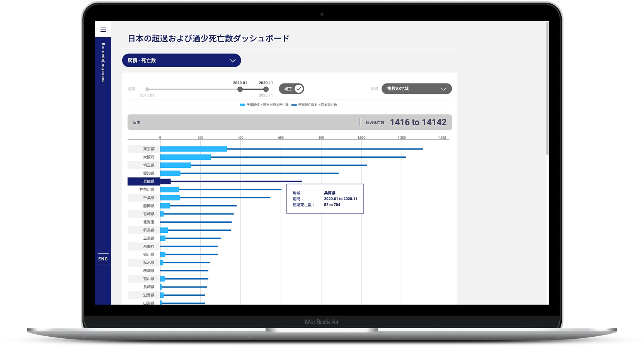This screenshot has width=644, height=346.
Task: Click the checkmark icon in 補正 toggle
Action: point(298,89)
